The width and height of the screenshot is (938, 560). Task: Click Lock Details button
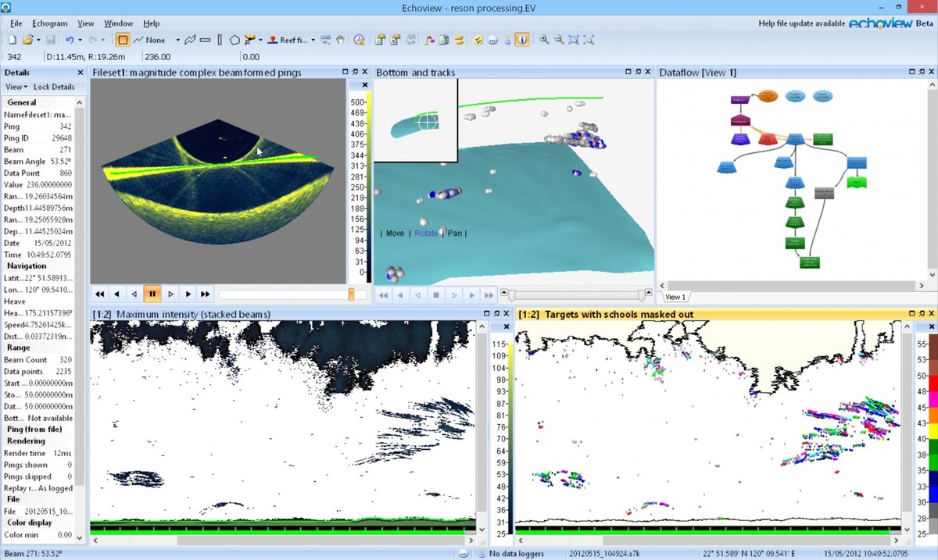coord(54,87)
